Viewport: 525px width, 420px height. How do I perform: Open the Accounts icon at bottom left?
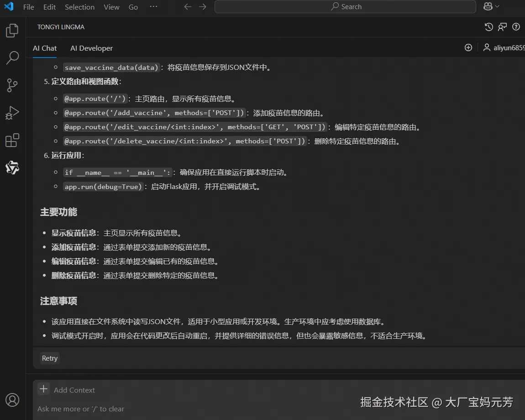point(12,400)
